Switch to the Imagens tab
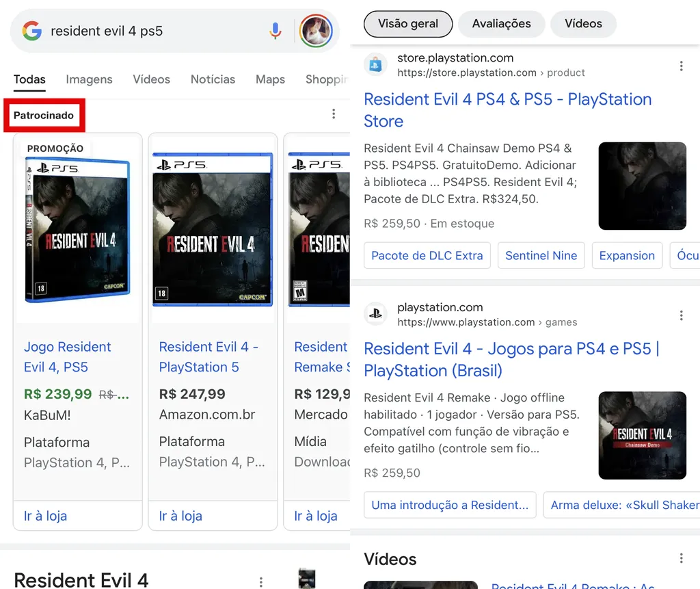The width and height of the screenshot is (700, 589). pyautogui.click(x=90, y=79)
